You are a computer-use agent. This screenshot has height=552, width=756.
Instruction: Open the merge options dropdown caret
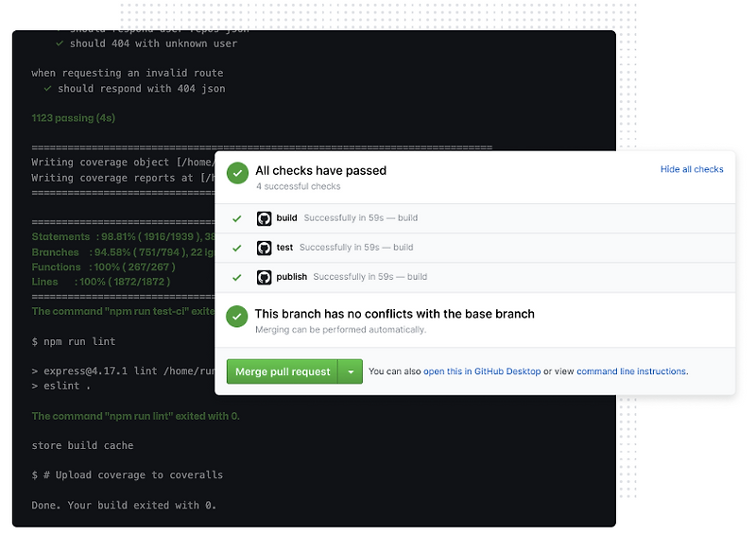click(350, 371)
